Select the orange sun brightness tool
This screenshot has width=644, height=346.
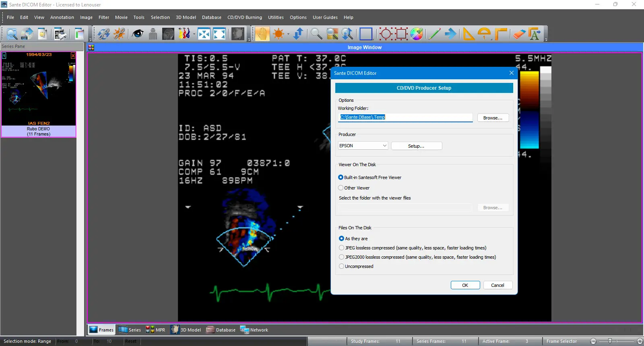click(278, 34)
